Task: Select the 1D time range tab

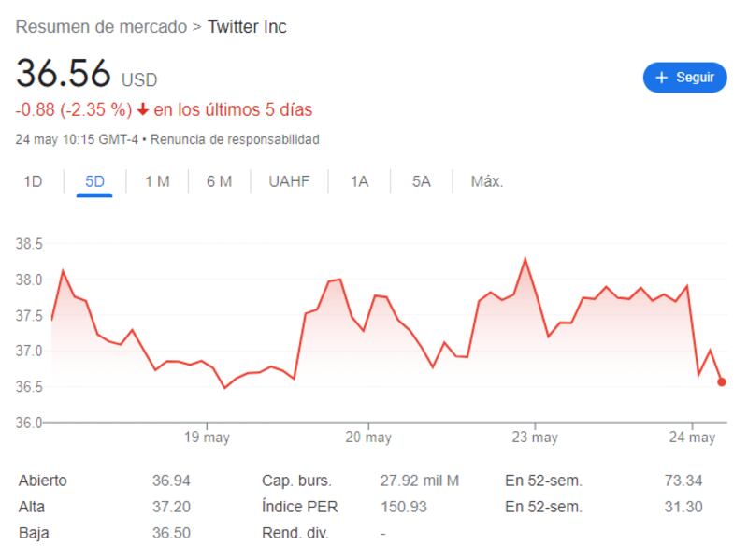Action: coord(33,181)
